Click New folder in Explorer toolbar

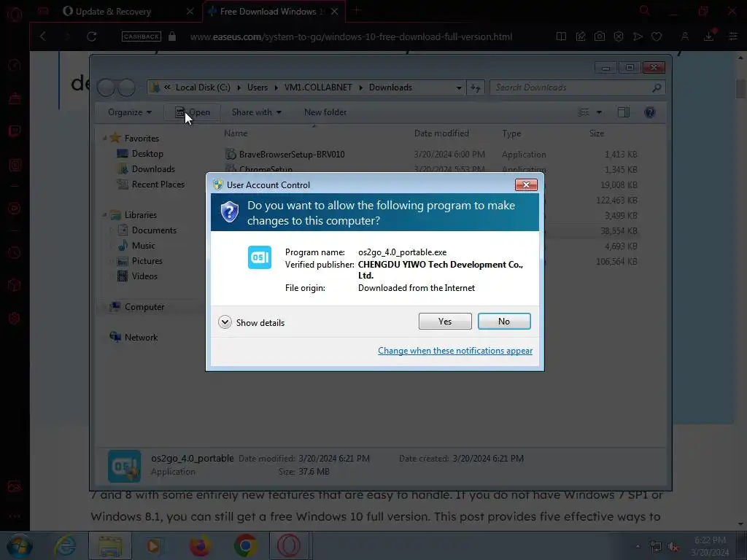click(x=325, y=112)
